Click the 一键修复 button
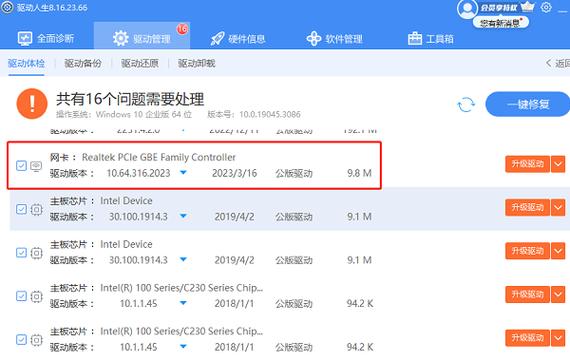570x361 pixels. click(x=528, y=104)
